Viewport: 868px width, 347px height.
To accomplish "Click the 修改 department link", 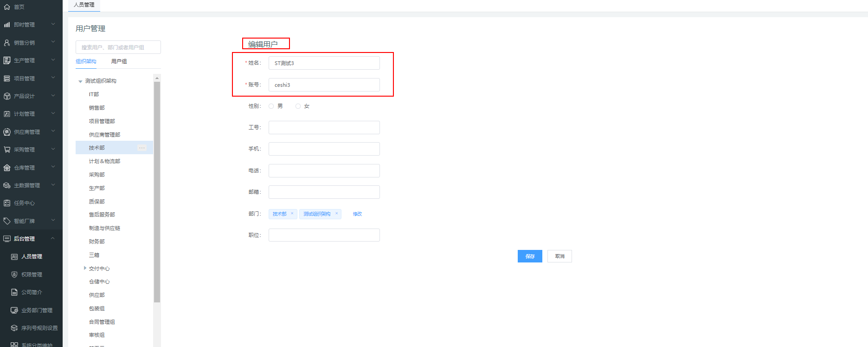I will tap(357, 214).
